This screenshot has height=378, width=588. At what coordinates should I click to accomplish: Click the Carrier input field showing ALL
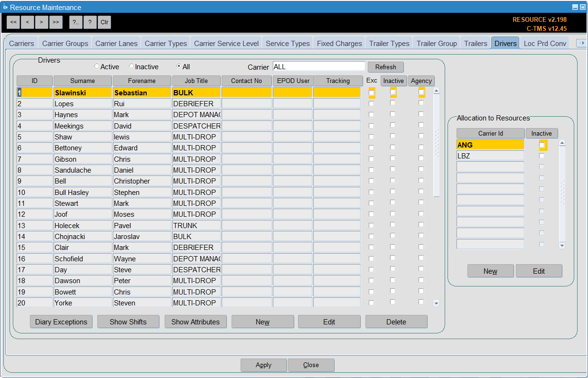pyautogui.click(x=319, y=66)
